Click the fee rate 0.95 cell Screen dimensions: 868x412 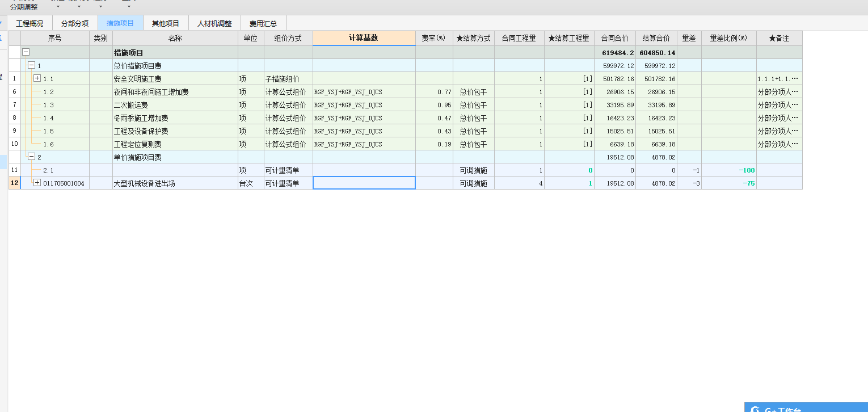pos(434,104)
